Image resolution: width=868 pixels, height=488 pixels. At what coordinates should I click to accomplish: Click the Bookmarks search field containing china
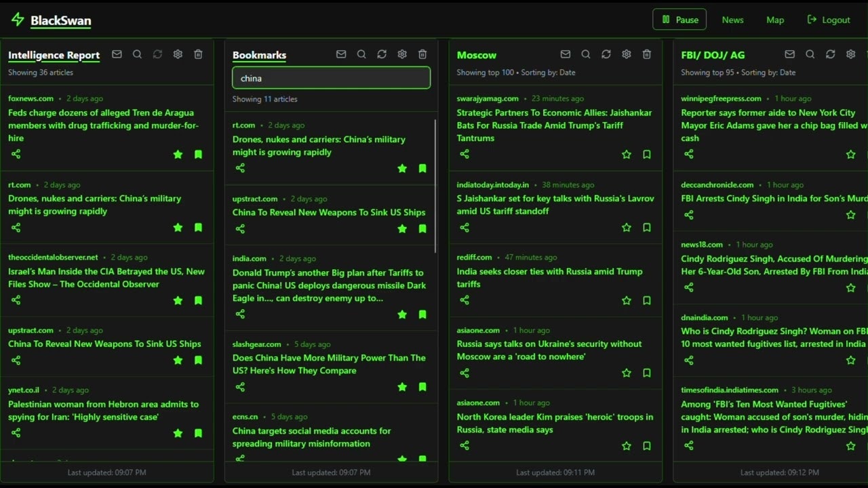331,78
